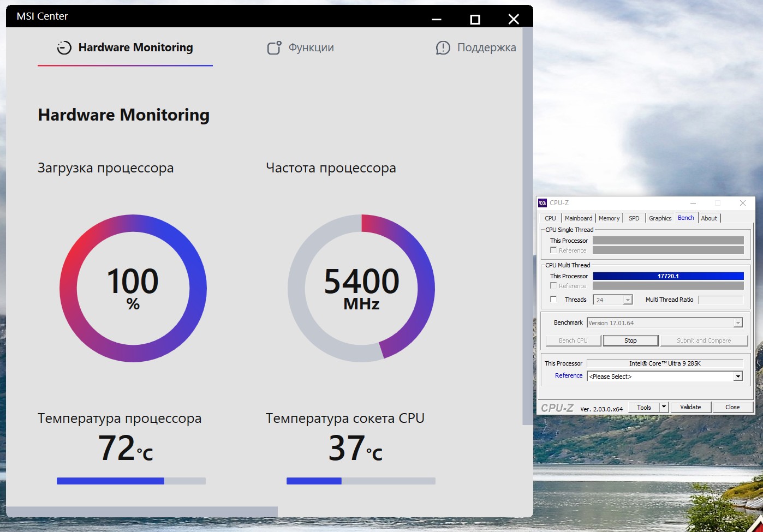Expand the Threads count dropdown

(x=628, y=300)
